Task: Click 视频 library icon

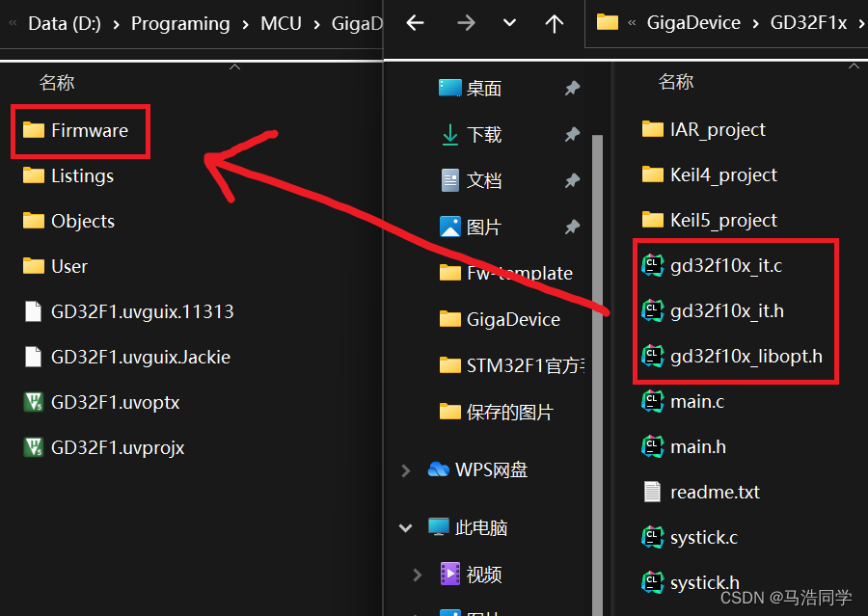Action: tap(450, 574)
